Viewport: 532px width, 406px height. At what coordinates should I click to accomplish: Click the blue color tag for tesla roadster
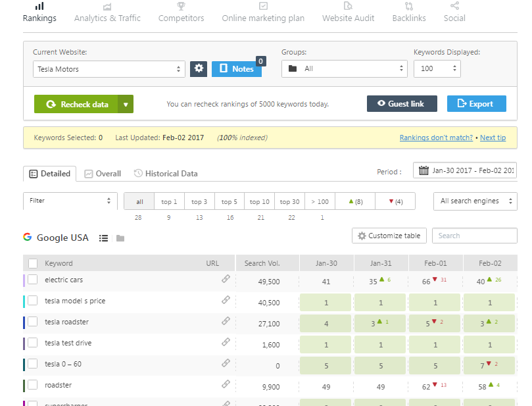(x=24, y=322)
